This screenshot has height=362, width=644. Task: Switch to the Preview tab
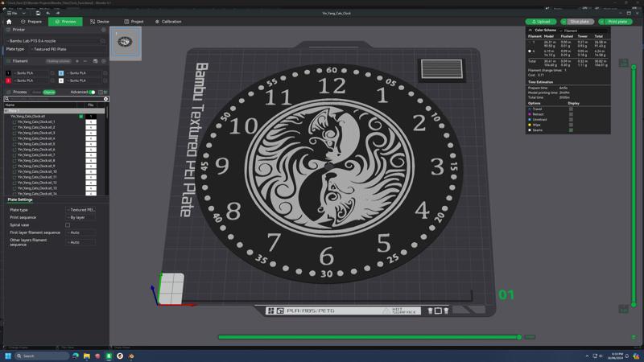[x=65, y=22]
